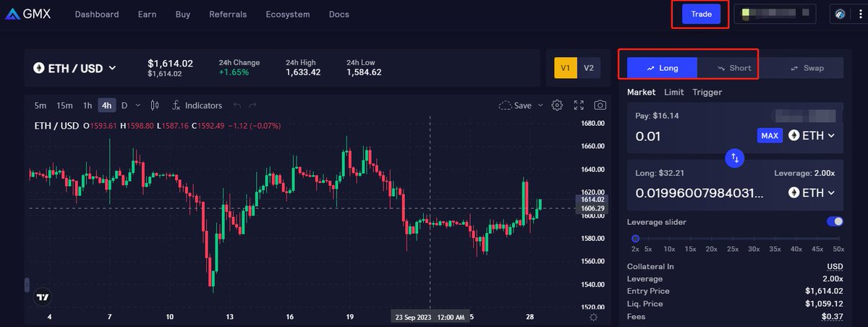Open the Dashboard page

click(97, 14)
